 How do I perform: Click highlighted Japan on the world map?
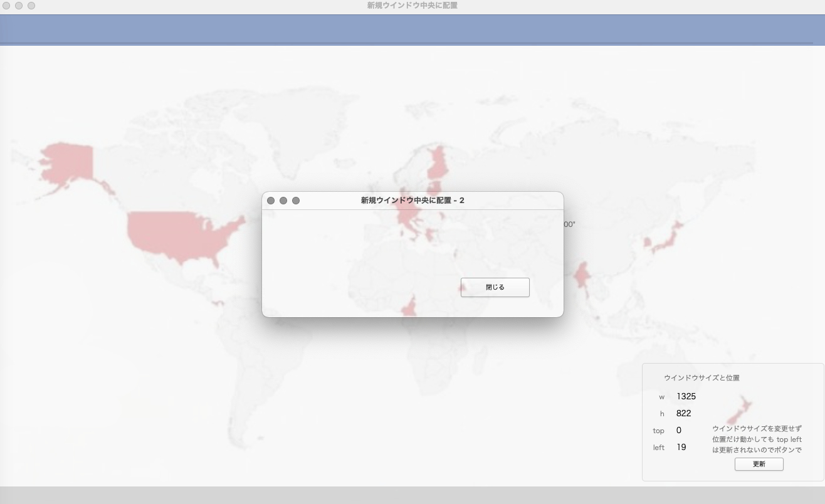coord(667,239)
